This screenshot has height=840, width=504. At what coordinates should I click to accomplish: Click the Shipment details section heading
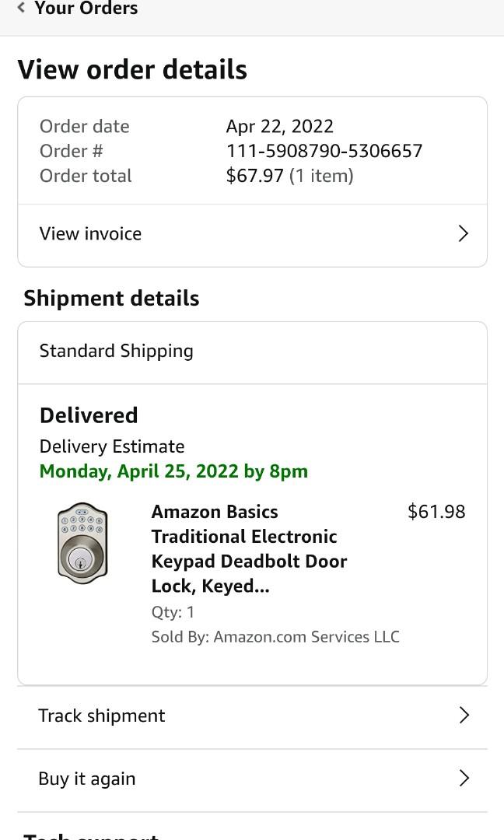tap(111, 297)
